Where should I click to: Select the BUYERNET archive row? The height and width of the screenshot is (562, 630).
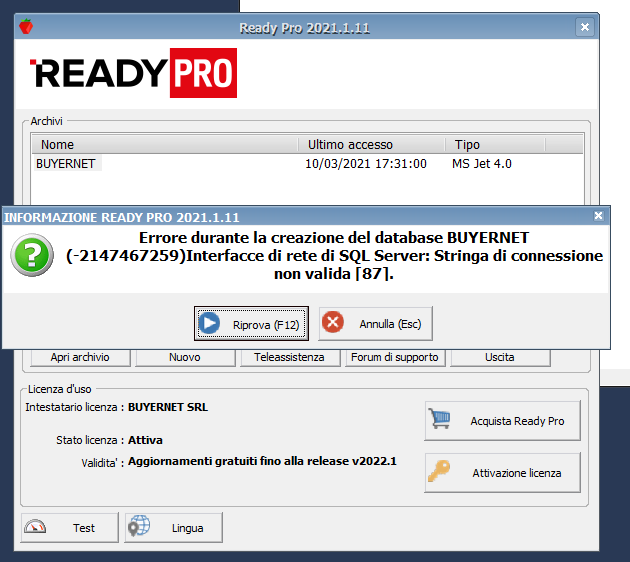pos(308,164)
